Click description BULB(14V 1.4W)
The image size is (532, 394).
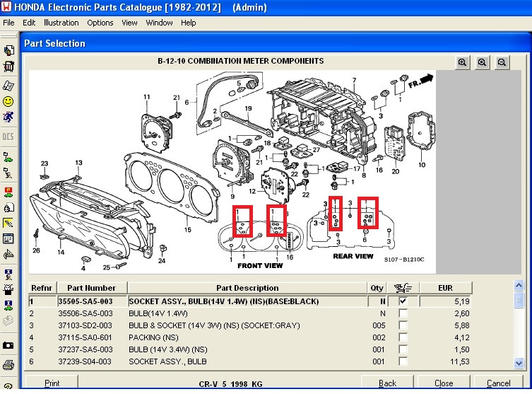click(x=158, y=313)
